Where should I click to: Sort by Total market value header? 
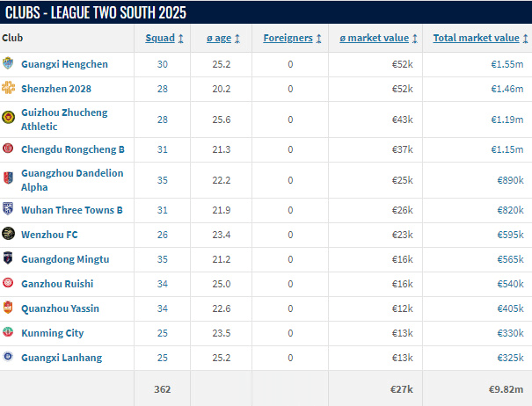(x=476, y=38)
